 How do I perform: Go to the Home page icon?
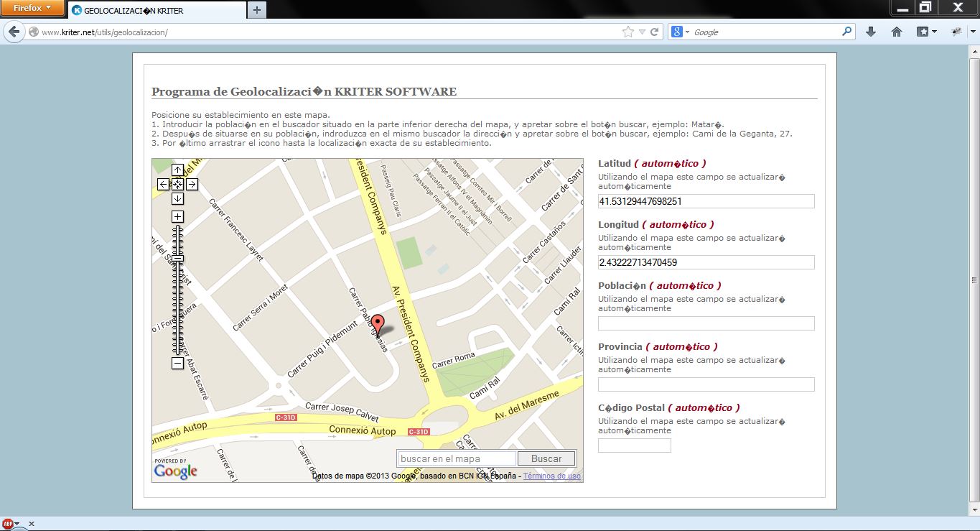[896, 32]
